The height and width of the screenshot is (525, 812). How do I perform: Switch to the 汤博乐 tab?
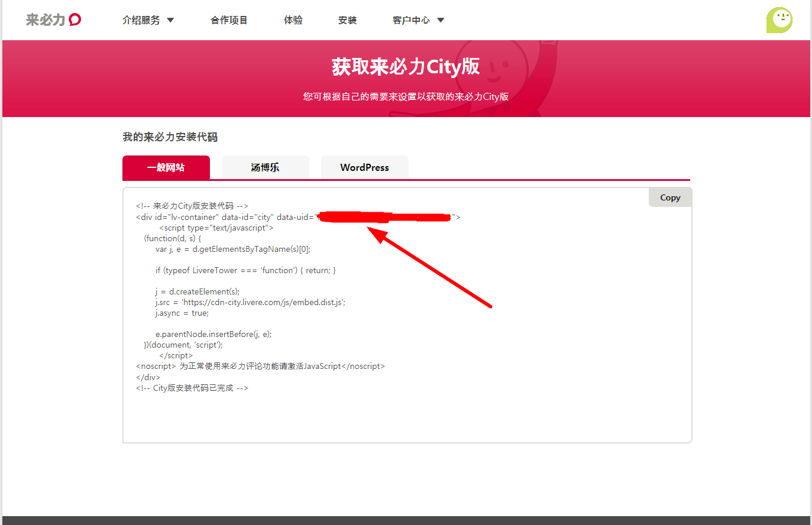tap(265, 168)
